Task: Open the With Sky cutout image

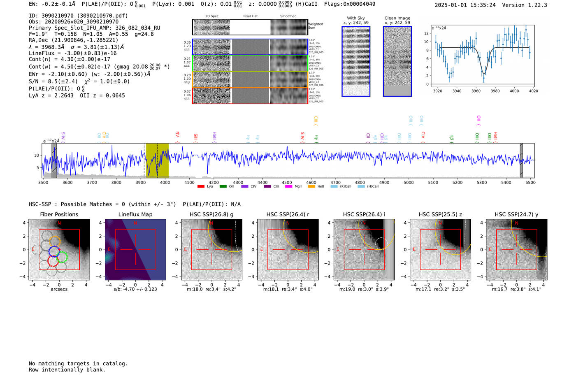Action: (356, 61)
